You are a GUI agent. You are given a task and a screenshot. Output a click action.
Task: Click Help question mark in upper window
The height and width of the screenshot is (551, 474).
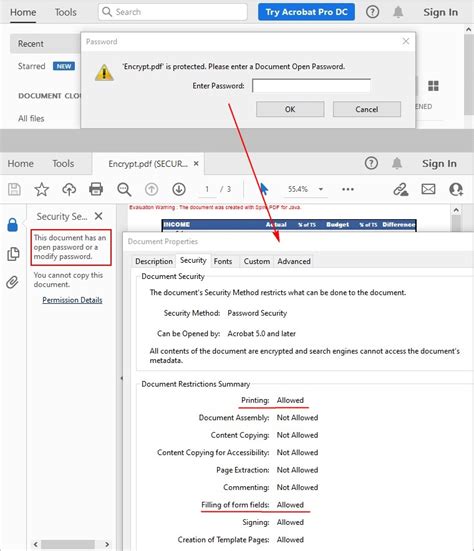tap(372, 12)
